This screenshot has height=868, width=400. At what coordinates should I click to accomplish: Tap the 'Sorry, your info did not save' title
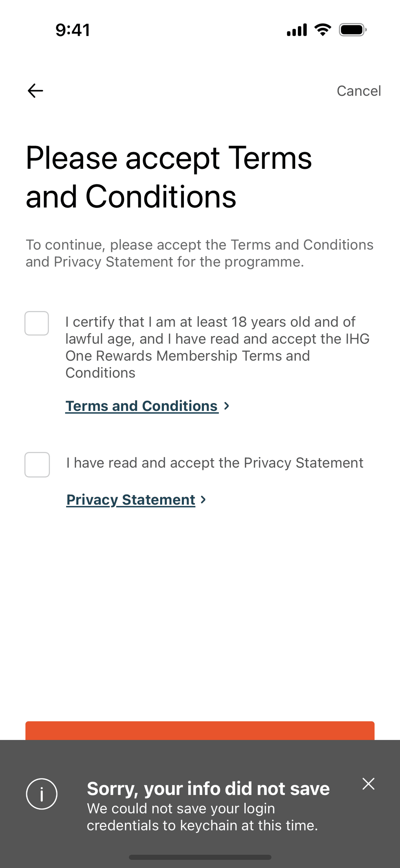coord(208,789)
